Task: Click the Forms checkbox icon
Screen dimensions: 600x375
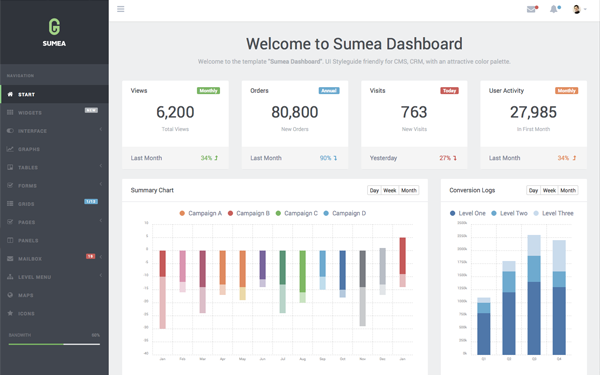Action: (10, 186)
